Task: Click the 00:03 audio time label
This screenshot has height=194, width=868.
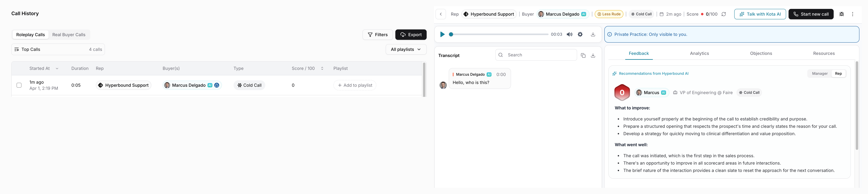Action: click(x=556, y=34)
